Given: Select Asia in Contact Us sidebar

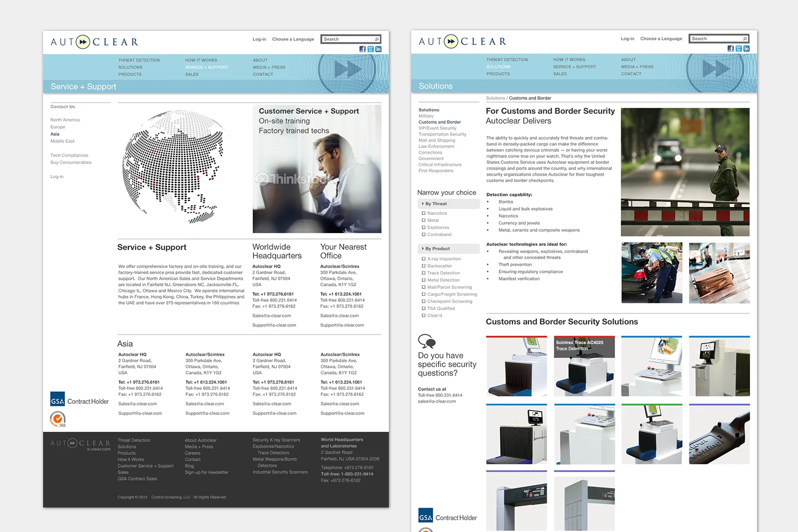Looking at the screenshot, I should click(55, 134).
